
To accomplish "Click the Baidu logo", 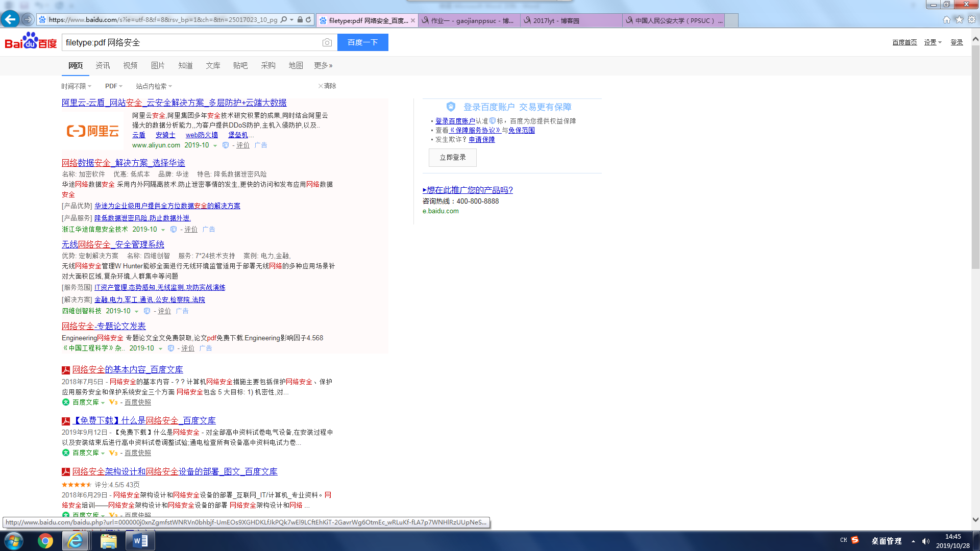I will coord(31,42).
